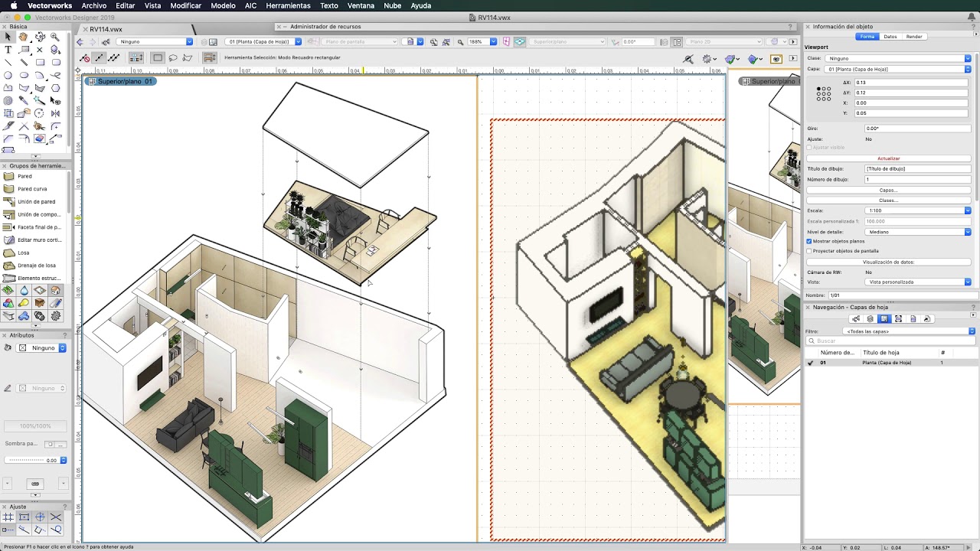The height and width of the screenshot is (551, 980).
Task: Click the Buscar search field in Navegación
Action: click(x=891, y=341)
